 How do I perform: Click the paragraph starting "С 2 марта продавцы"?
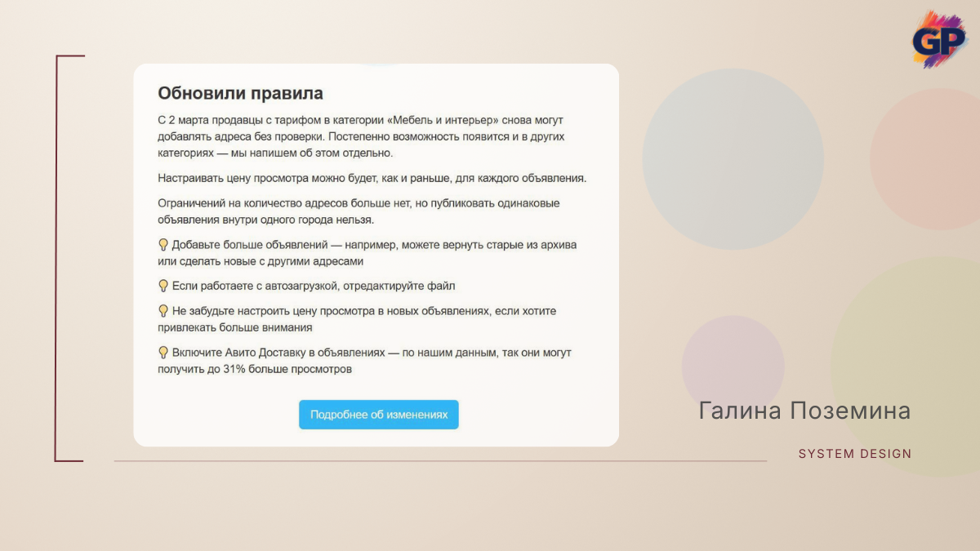(361, 136)
